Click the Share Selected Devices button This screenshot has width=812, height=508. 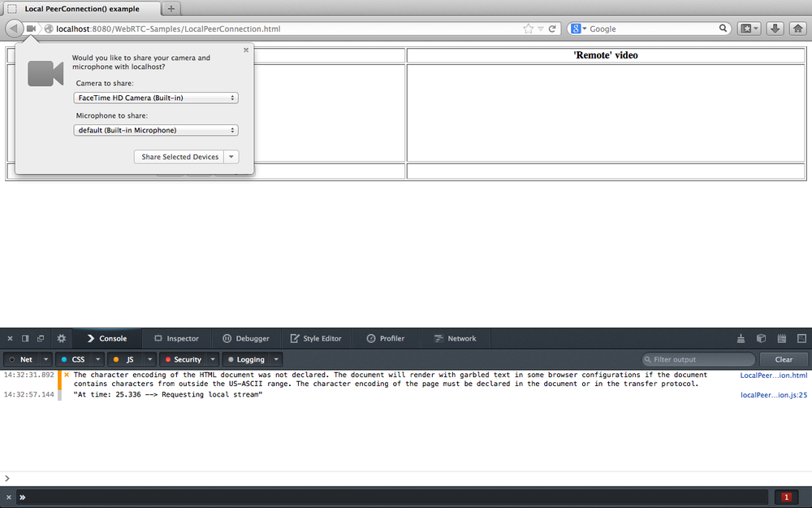tap(180, 156)
